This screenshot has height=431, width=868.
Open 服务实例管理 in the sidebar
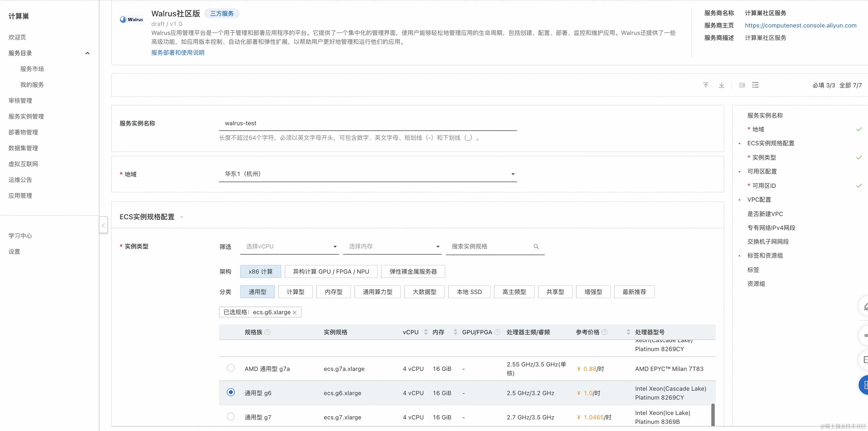tap(26, 116)
